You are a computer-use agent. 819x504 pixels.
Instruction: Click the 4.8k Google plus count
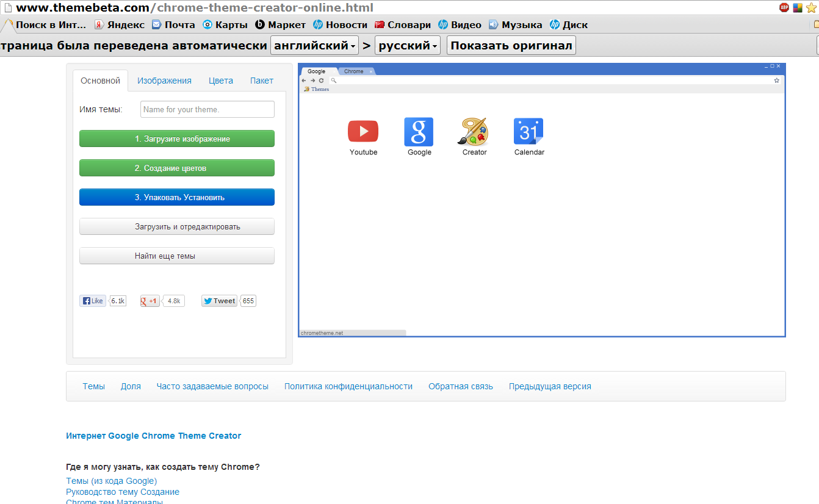[174, 301]
